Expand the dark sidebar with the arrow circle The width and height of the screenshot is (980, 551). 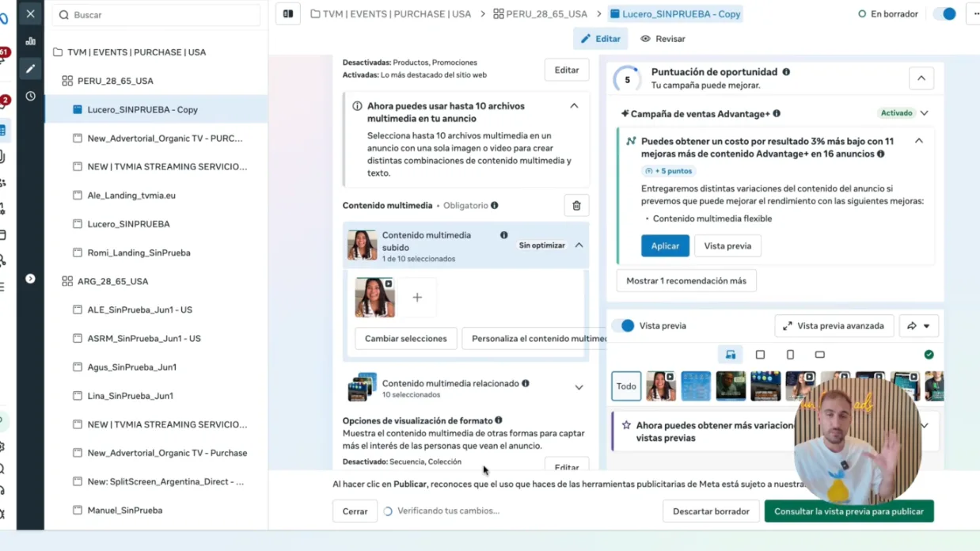tap(30, 279)
